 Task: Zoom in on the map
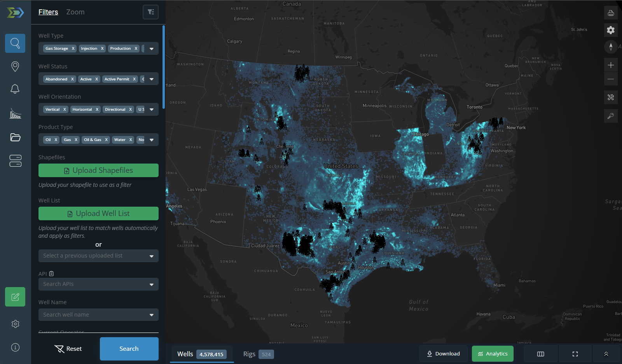611,65
